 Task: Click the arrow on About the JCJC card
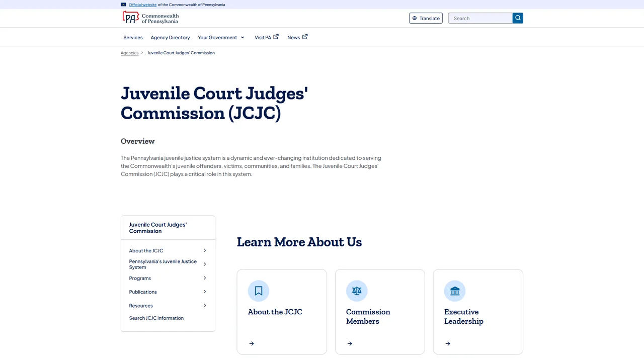tap(252, 343)
